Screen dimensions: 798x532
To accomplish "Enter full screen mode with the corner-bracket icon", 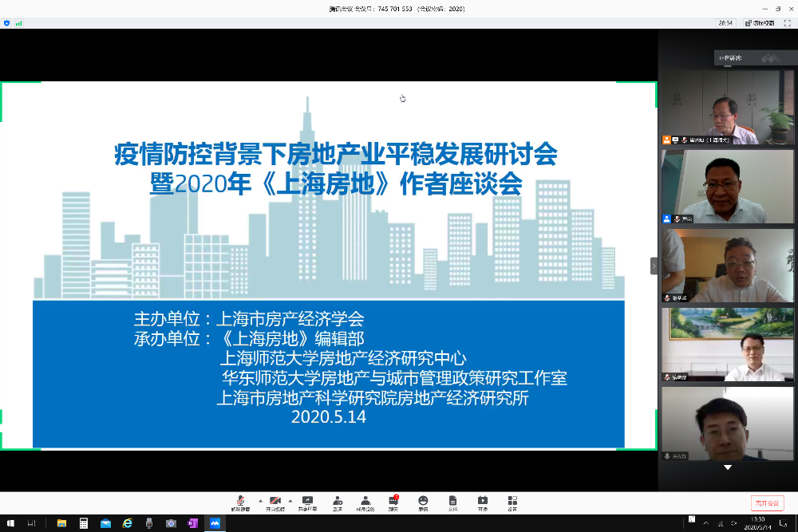I will [788, 23].
